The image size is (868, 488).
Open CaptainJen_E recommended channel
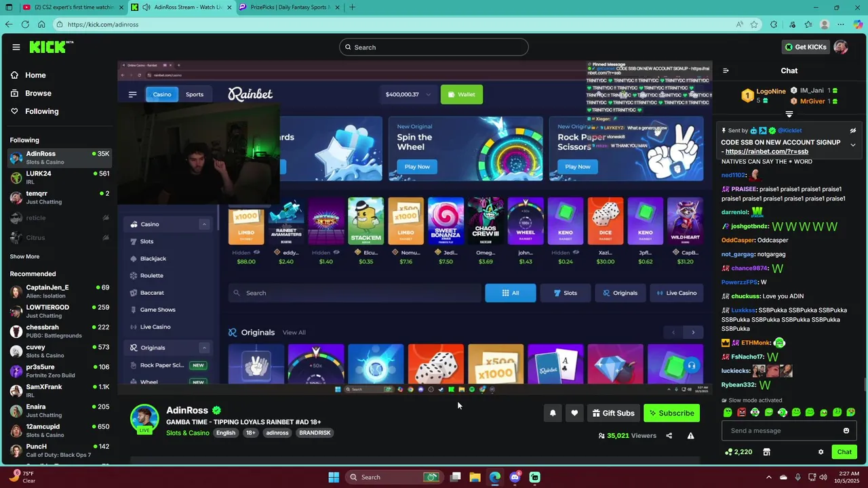(x=60, y=291)
